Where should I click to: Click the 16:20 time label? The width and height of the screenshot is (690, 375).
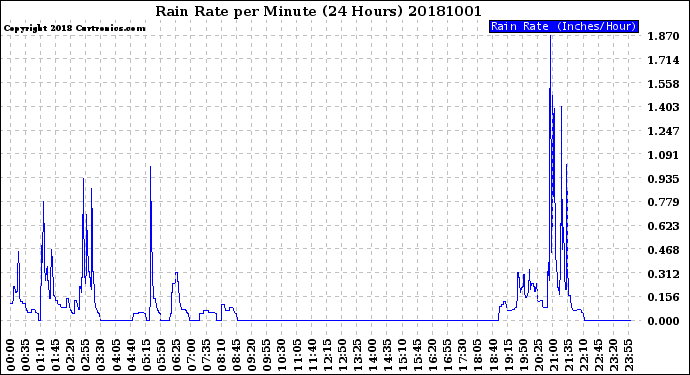click(433, 355)
